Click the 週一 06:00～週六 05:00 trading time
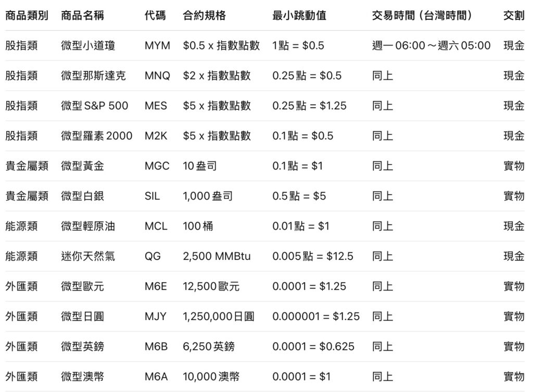 pyautogui.click(x=432, y=45)
